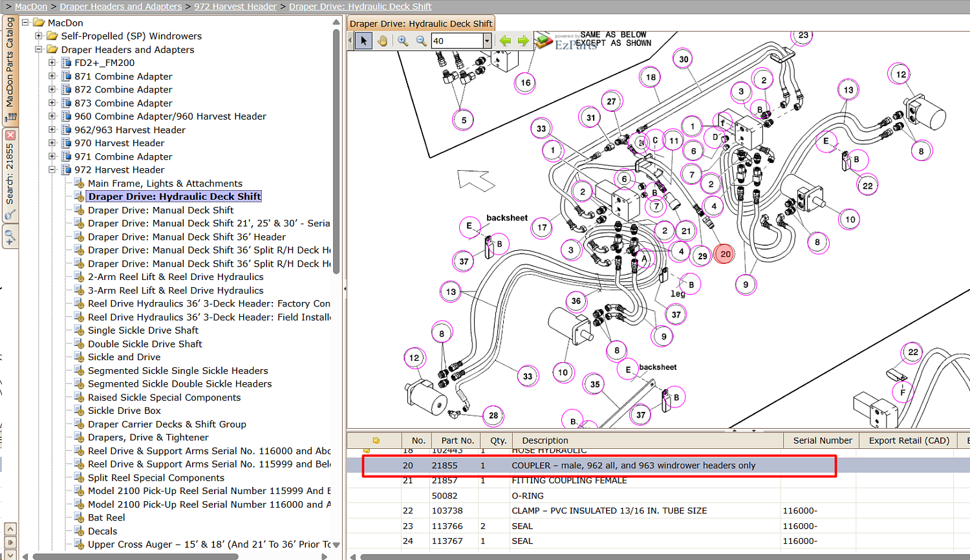Screen dimensions: 970x560
Task: Go to next diagram with green right arrow
Action: pyautogui.click(x=523, y=41)
